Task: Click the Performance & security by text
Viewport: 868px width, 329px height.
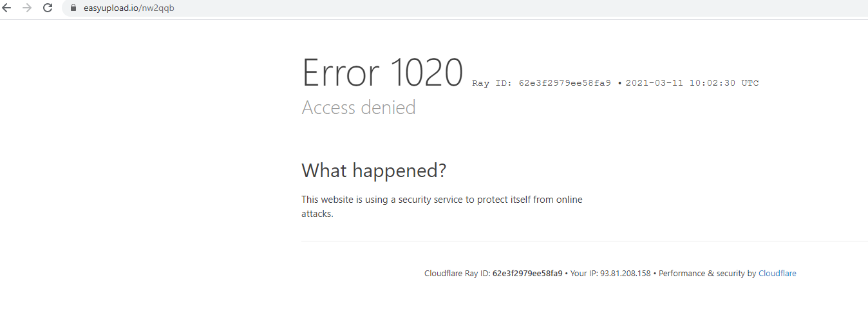Action: click(x=707, y=274)
